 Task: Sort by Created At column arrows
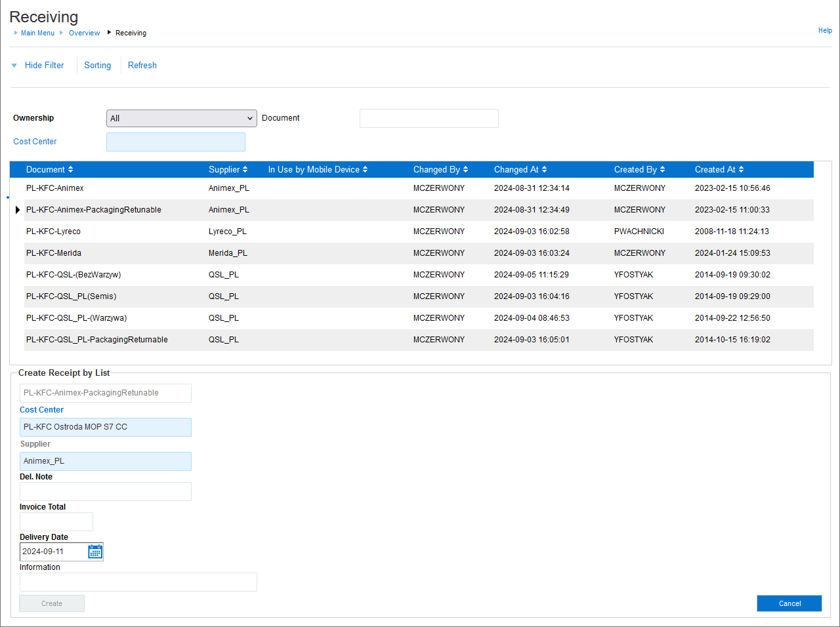click(741, 169)
